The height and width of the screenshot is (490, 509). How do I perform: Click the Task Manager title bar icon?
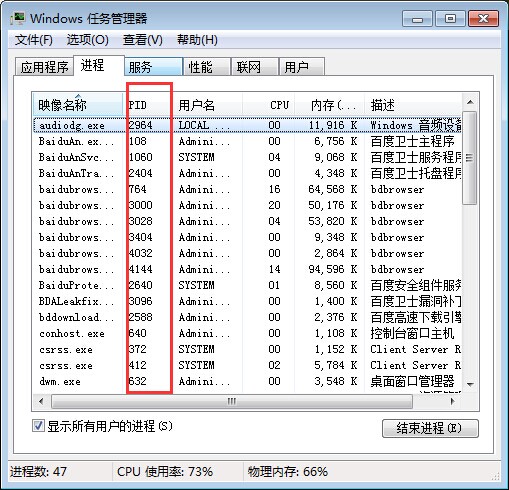click(x=17, y=18)
